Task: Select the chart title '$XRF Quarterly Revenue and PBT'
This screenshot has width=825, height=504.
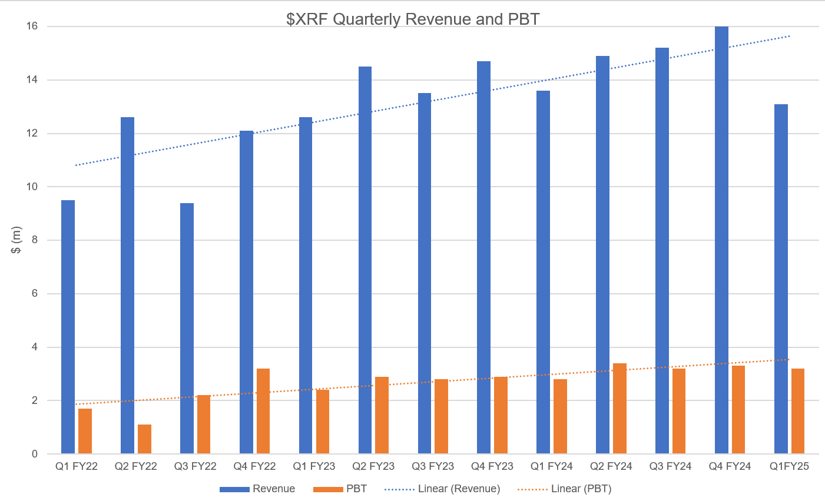Action: pyautogui.click(x=413, y=19)
